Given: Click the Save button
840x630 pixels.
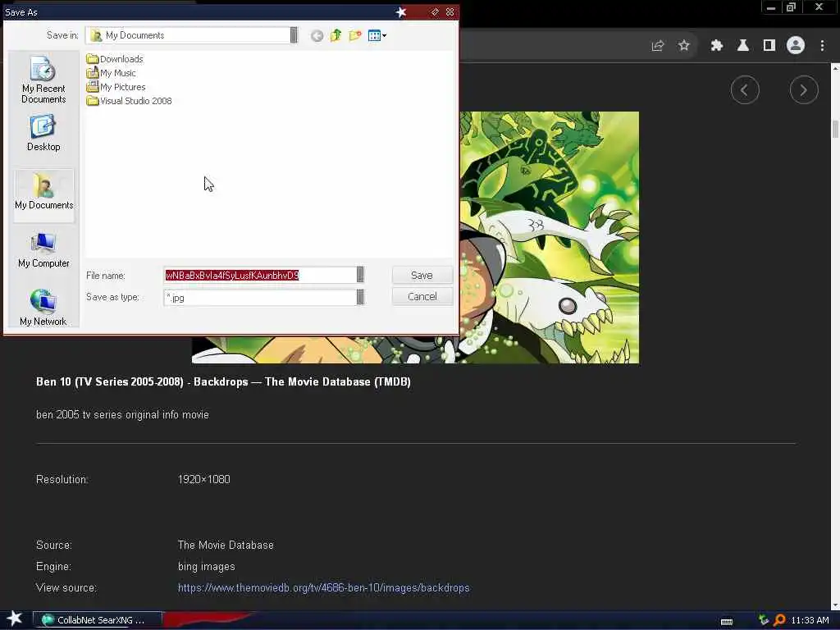Looking at the screenshot, I should click(422, 275).
